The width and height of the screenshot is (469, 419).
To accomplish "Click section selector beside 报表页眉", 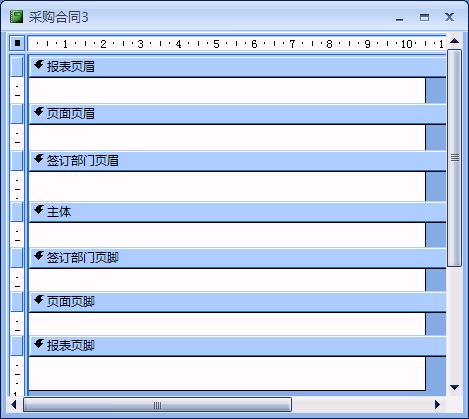I will click(x=17, y=67).
